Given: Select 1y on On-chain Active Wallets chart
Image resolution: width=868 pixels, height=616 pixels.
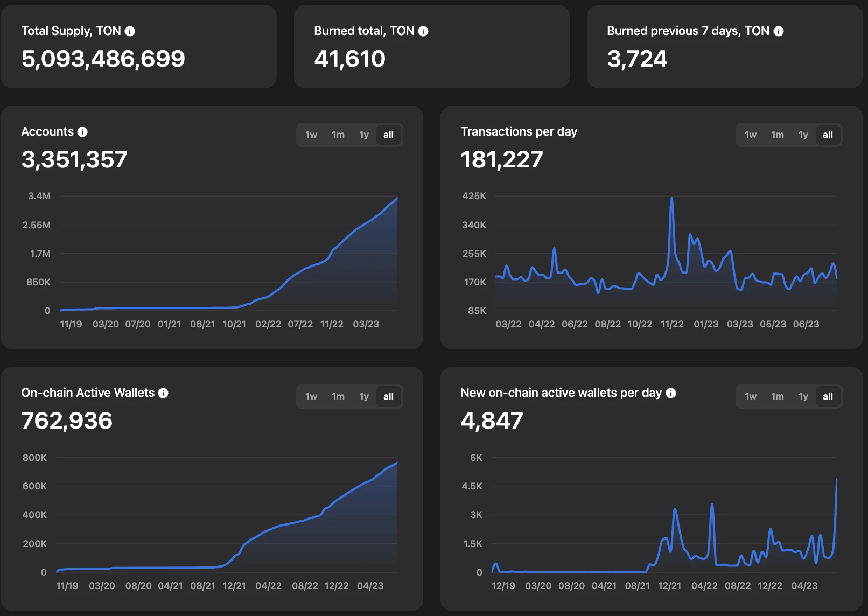Looking at the screenshot, I should coord(364,396).
